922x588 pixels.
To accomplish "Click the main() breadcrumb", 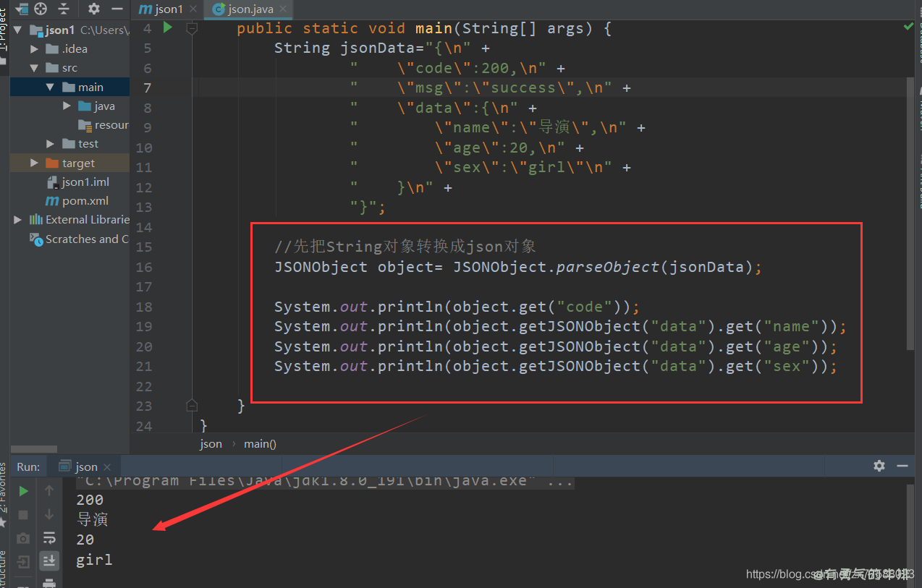I will coord(260,444).
